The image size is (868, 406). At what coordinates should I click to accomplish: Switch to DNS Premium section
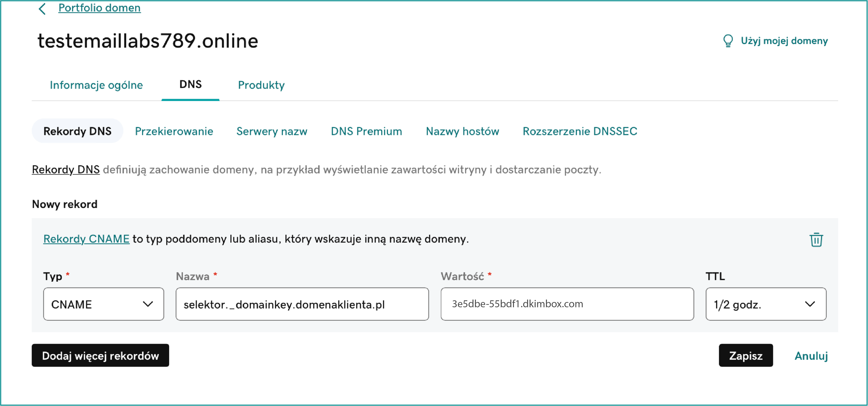(366, 131)
